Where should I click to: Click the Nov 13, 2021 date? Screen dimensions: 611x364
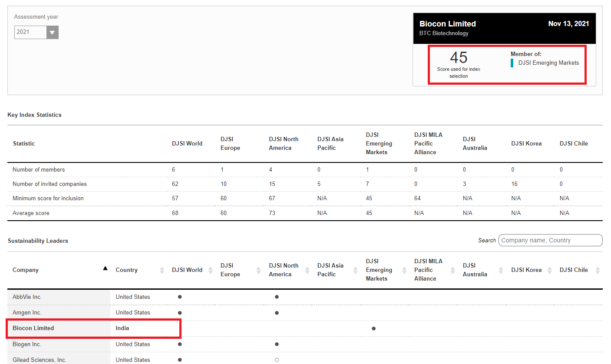coord(568,24)
